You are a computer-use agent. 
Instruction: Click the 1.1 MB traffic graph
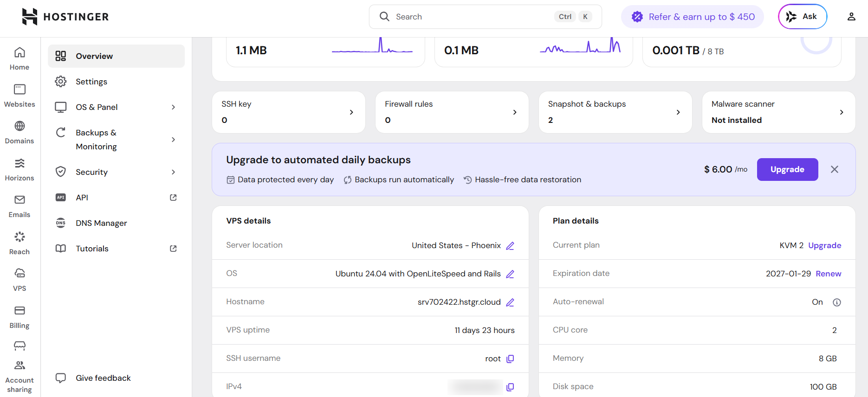coord(372,45)
